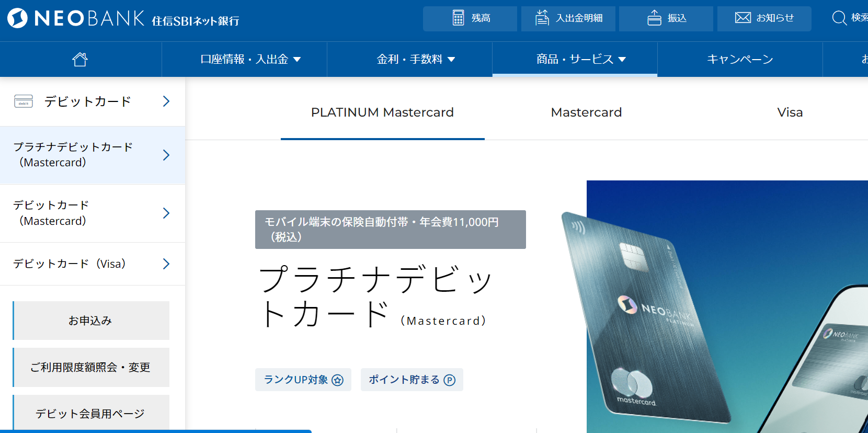Expand 口座情報・入出金 dropdown menu

pos(250,59)
